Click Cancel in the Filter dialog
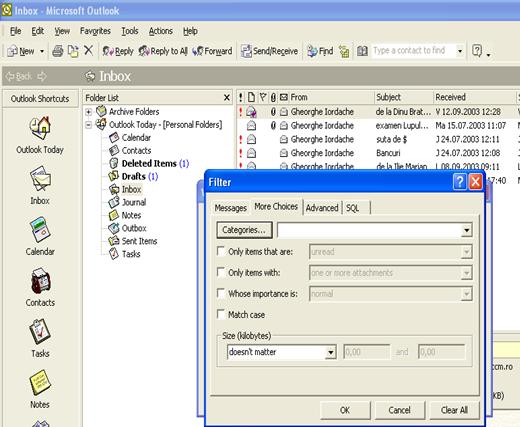Viewport: 520px width, 427px height. pyautogui.click(x=399, y=410)
